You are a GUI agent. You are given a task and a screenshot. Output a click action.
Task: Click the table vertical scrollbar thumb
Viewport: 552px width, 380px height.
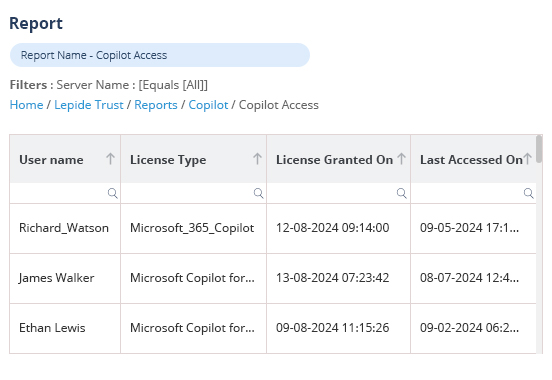539,149
